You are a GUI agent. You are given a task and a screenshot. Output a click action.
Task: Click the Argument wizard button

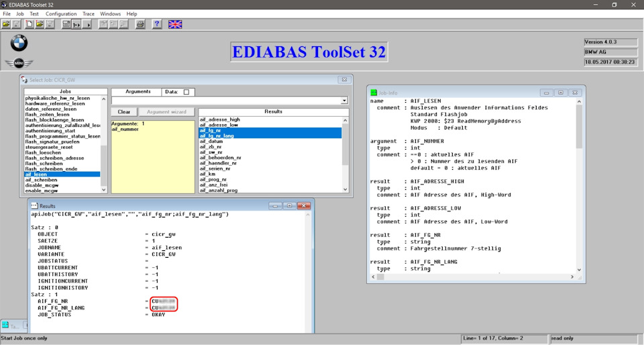[x=166, y=111]
